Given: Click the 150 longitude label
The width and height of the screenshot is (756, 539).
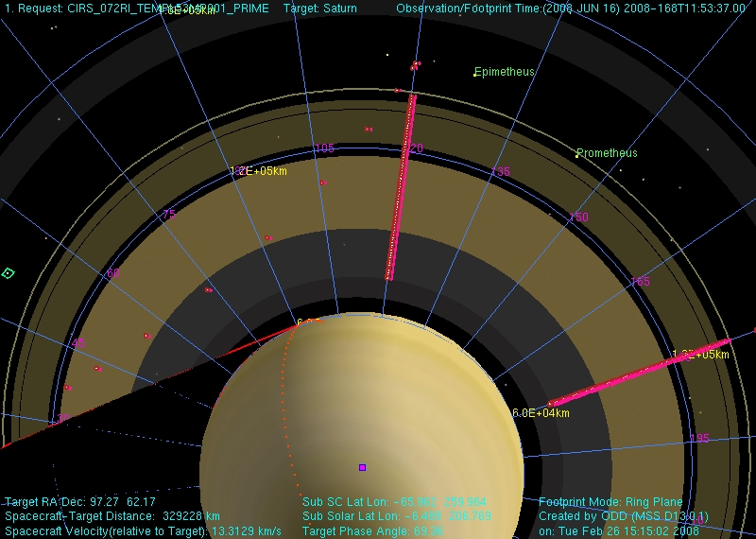Looking at the screenshot, I should point(578,217).
